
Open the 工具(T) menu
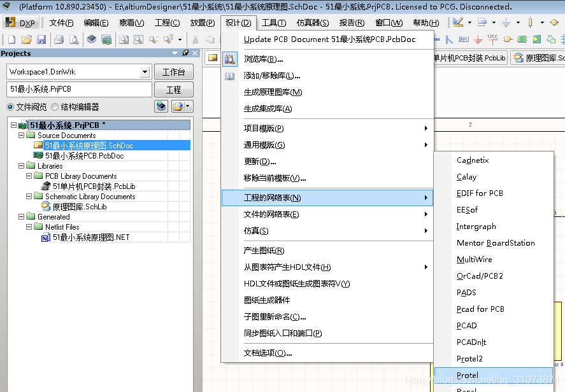(274, 23)
